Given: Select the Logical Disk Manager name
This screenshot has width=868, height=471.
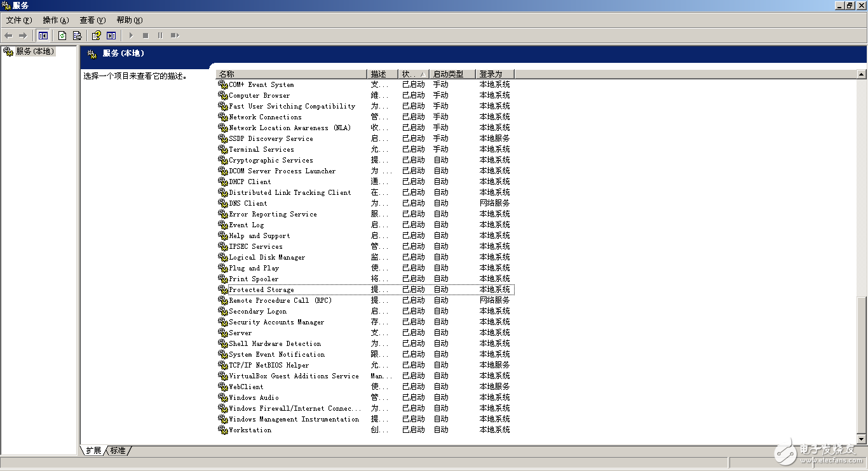Looking at the screenshot, I should coord(267,257).
